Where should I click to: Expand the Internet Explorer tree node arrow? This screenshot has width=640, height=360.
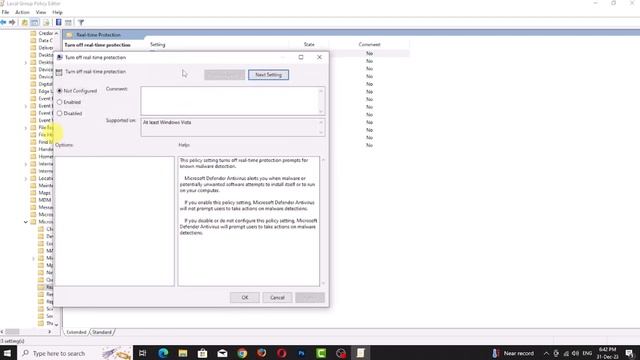pos(26,164)
